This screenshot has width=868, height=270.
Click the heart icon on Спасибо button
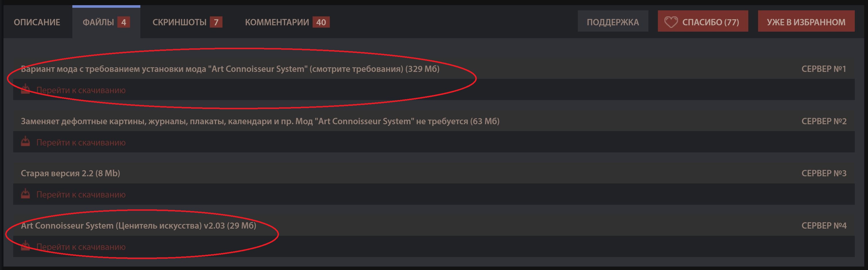tap(671, 22)
